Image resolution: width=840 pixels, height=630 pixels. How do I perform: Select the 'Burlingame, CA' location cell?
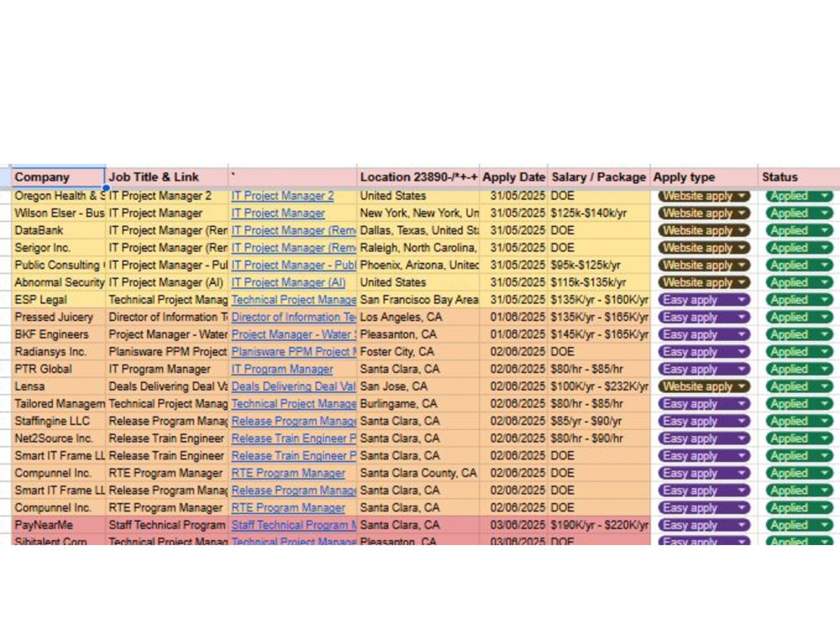[x=417, y=404]
